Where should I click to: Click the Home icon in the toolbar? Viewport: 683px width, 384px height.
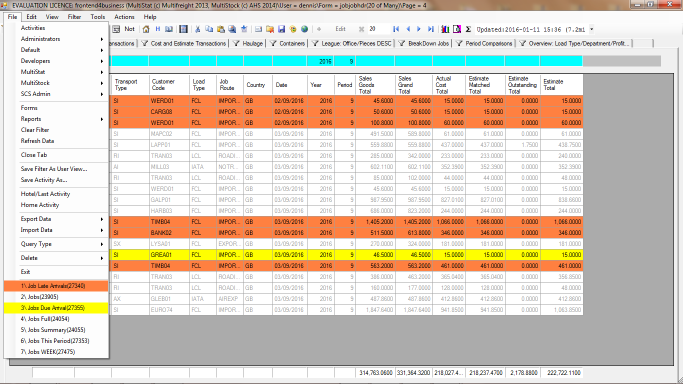[146, 29]
